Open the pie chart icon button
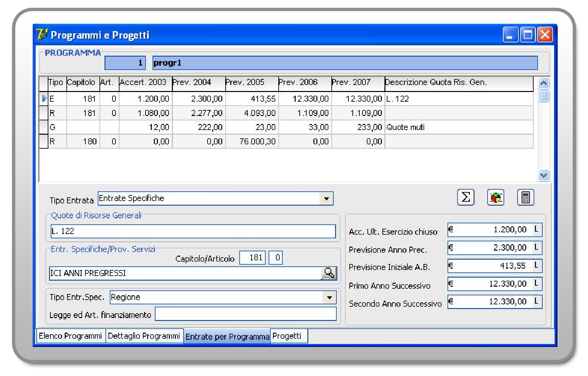Screen dimensions: 588x376 pos(496,197)
